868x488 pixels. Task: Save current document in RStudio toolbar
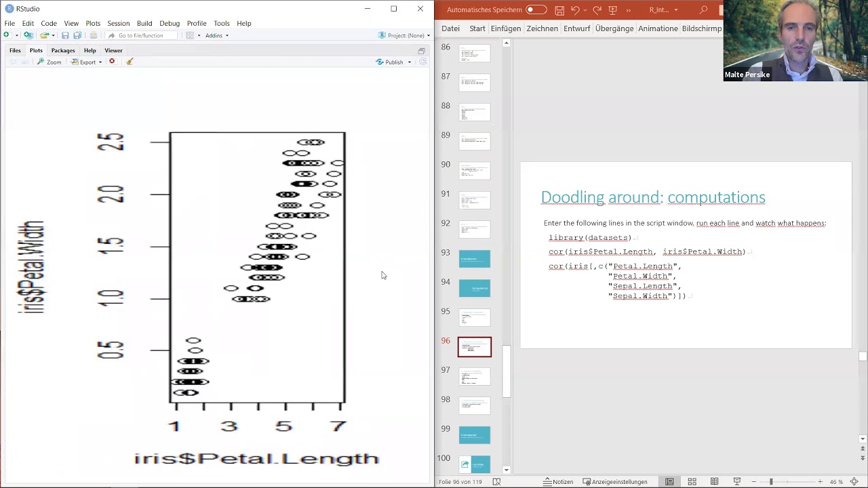(x=65, y=35)
